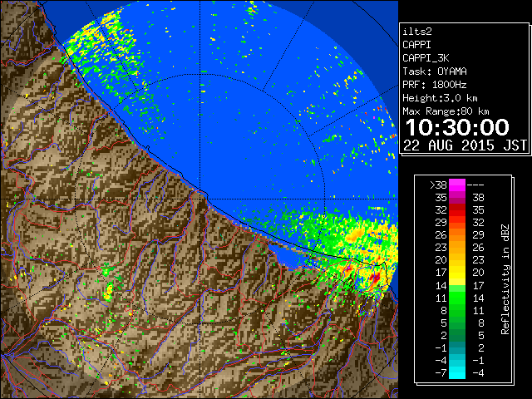Pick the magenta >38 dBZ legend swatch
The height and width of the screenshot is (399, 532).
457,185
